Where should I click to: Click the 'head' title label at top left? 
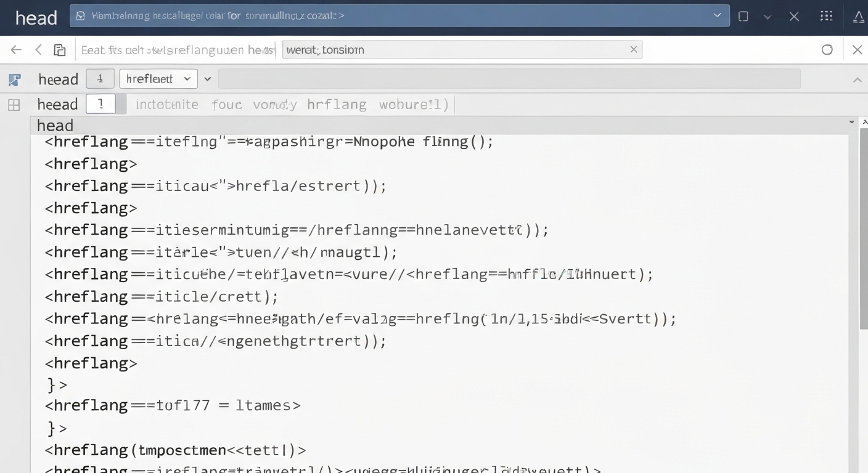pos(36,18)
